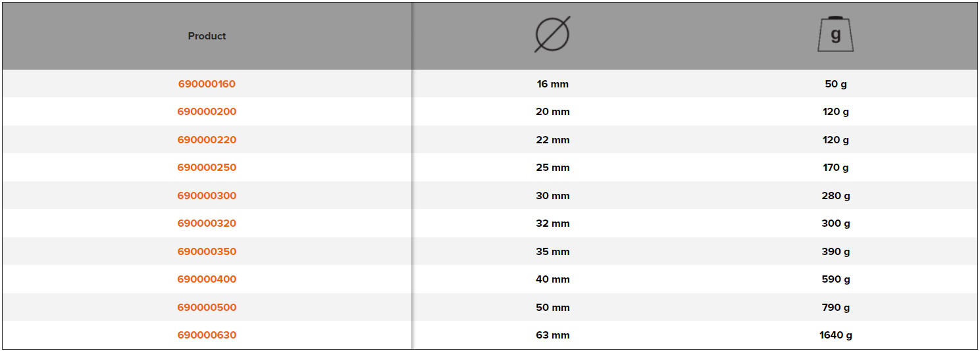This screenshot has width=980, height=351.
Task: Select the 25 mm diameter cell
Action: click(x=553, y=168)
